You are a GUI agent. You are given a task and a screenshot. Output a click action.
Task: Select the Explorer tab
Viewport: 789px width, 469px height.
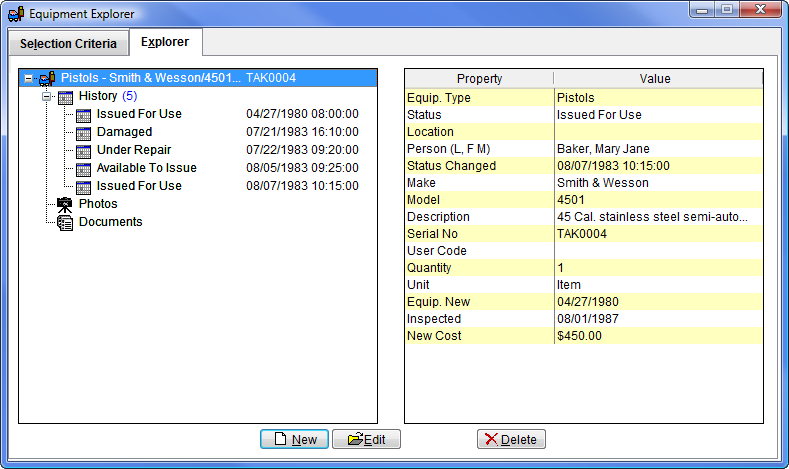tap(165, 42)
